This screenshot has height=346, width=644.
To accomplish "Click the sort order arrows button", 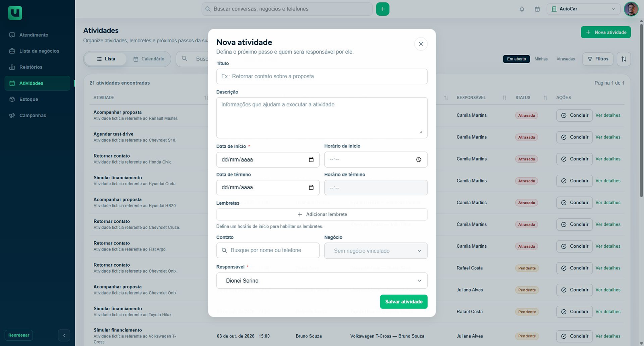I will [623, 59].
